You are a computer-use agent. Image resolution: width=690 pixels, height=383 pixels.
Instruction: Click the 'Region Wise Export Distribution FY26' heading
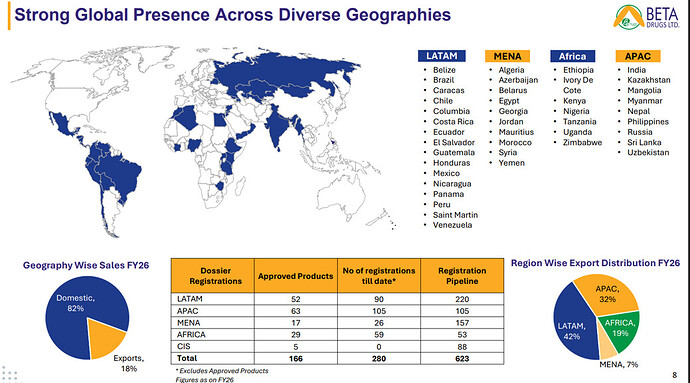pyautogui.click(x=595, y=263)
